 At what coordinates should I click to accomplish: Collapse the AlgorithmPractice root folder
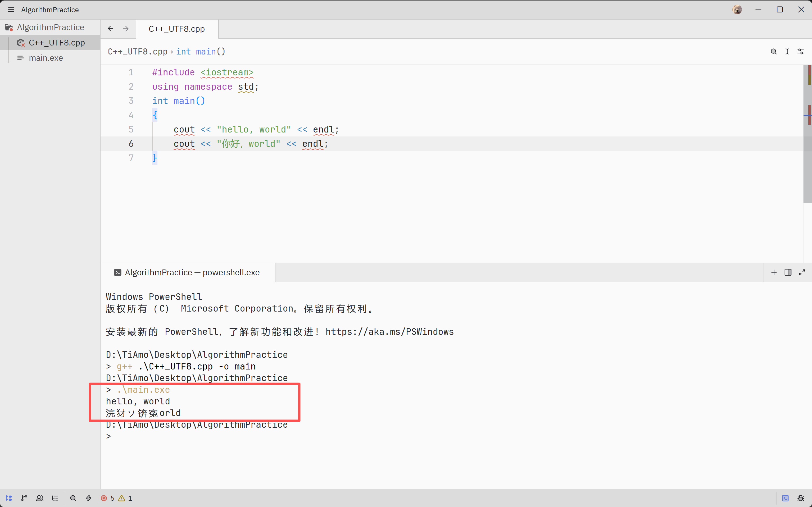click(50, 27)
